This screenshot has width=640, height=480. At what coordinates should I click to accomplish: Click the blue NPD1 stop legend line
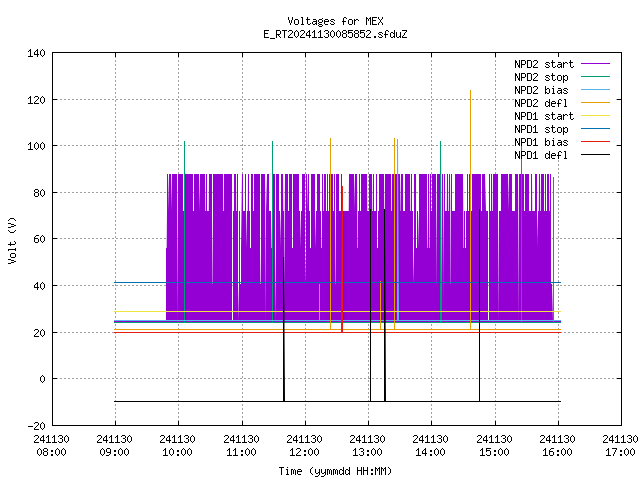point(596,129)
